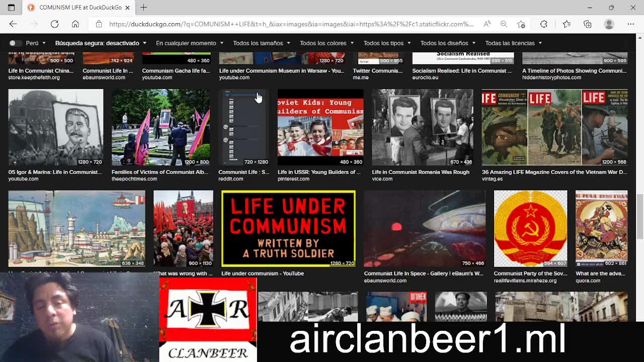Viewport: 644px width, 362px height.
Task: Click the page vertical scrollbar thumb
Action: (640, 216)
